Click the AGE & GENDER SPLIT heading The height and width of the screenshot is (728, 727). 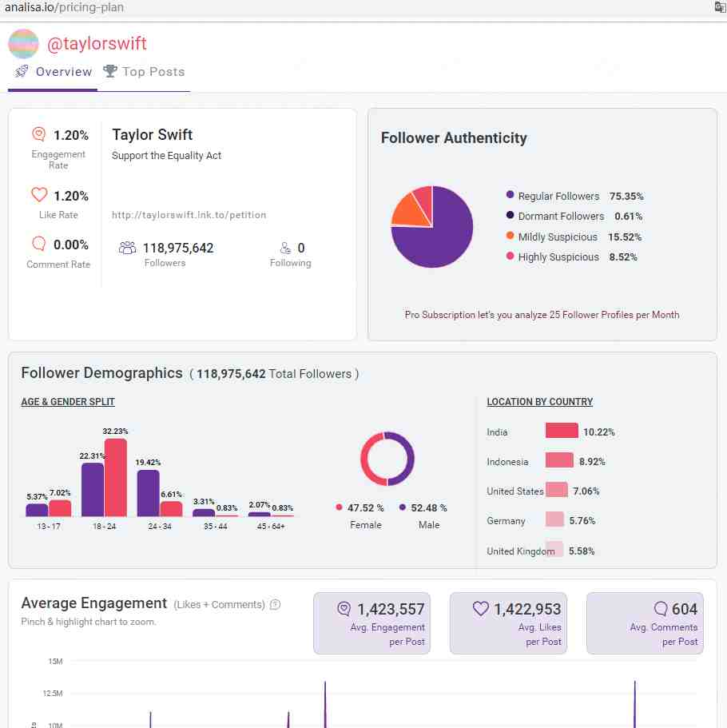[68, 402]
